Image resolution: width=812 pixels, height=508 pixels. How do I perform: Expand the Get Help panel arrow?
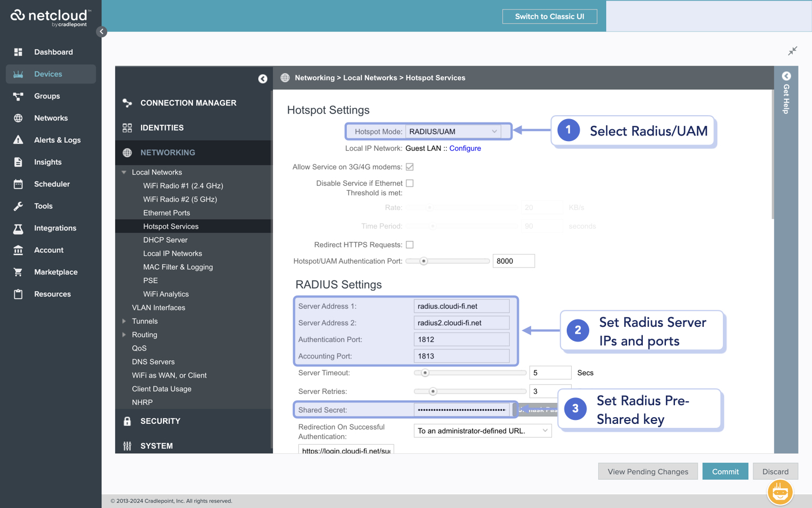(x=787, y=76)
